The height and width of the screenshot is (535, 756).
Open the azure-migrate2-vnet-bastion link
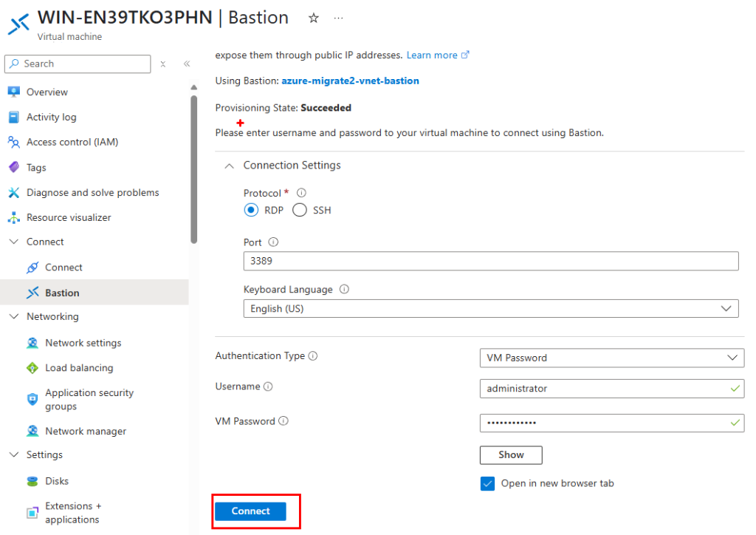[x=350, y=81]
